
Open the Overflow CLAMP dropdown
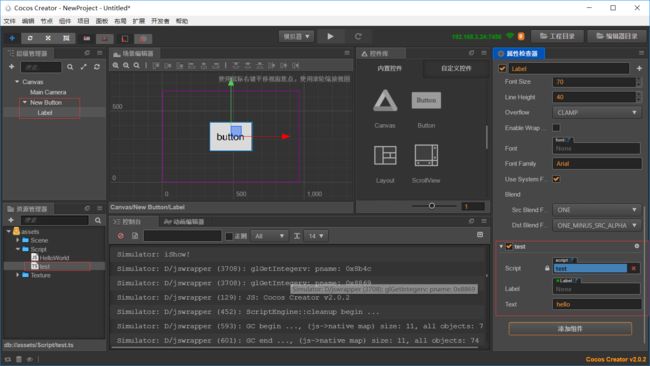(x=597, y=112)
